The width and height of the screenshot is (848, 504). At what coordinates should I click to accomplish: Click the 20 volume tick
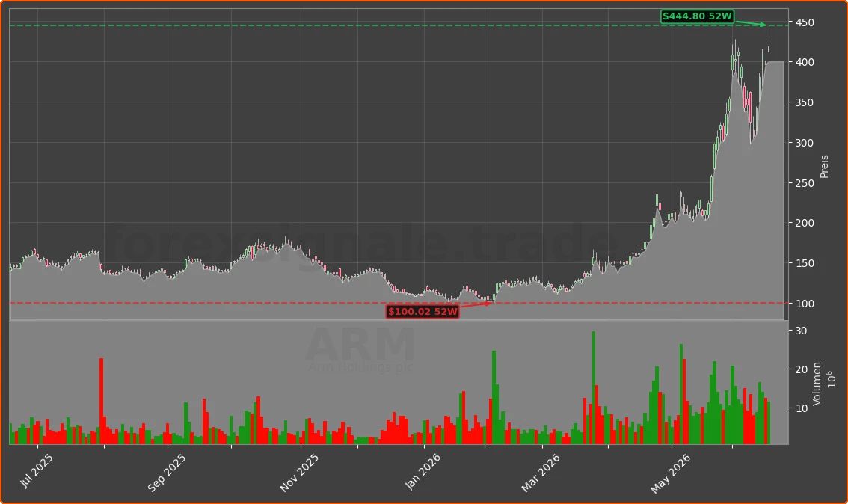click(802, 369)
